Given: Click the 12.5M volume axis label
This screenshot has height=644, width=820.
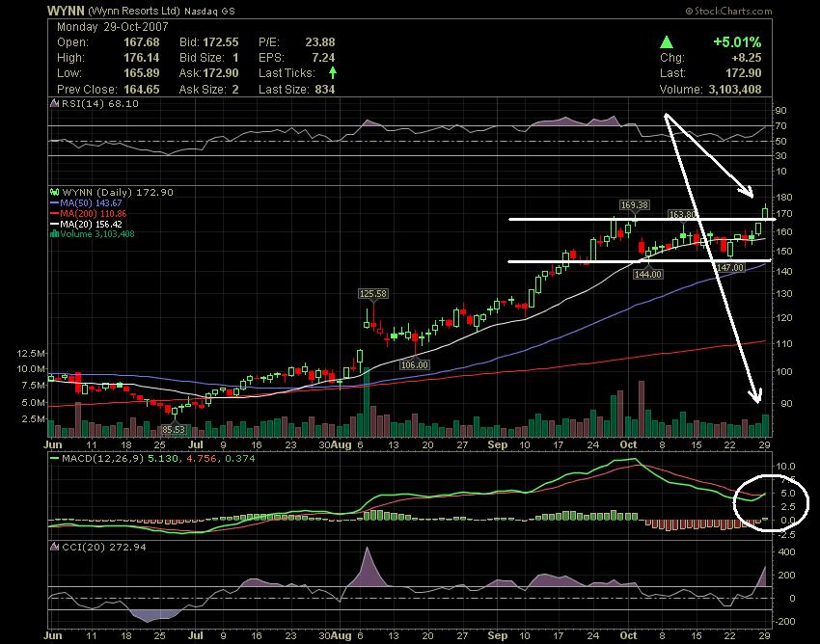Looking at the screenshot, I should click(x=30, y=354).
